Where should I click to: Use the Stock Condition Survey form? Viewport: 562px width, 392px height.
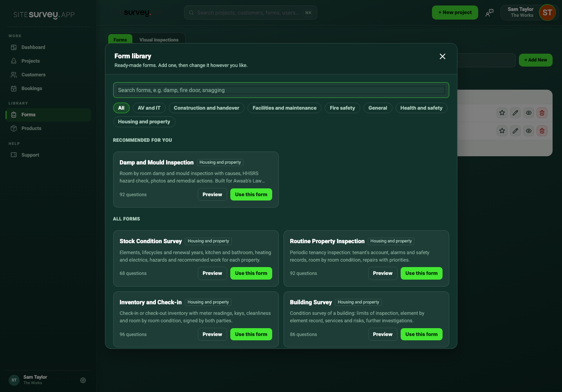pyautogui.click(x=251, y=273)
